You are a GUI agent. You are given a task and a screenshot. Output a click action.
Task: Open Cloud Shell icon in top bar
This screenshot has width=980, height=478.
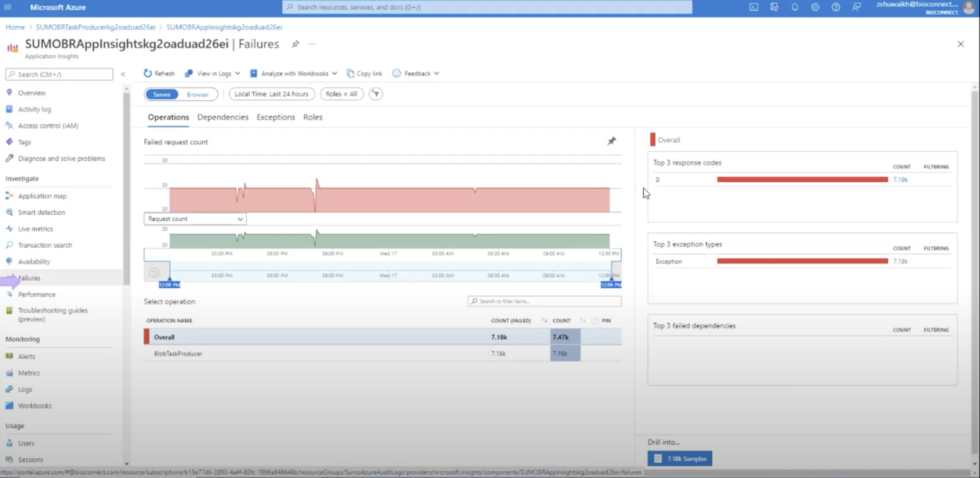pos(753,7)
